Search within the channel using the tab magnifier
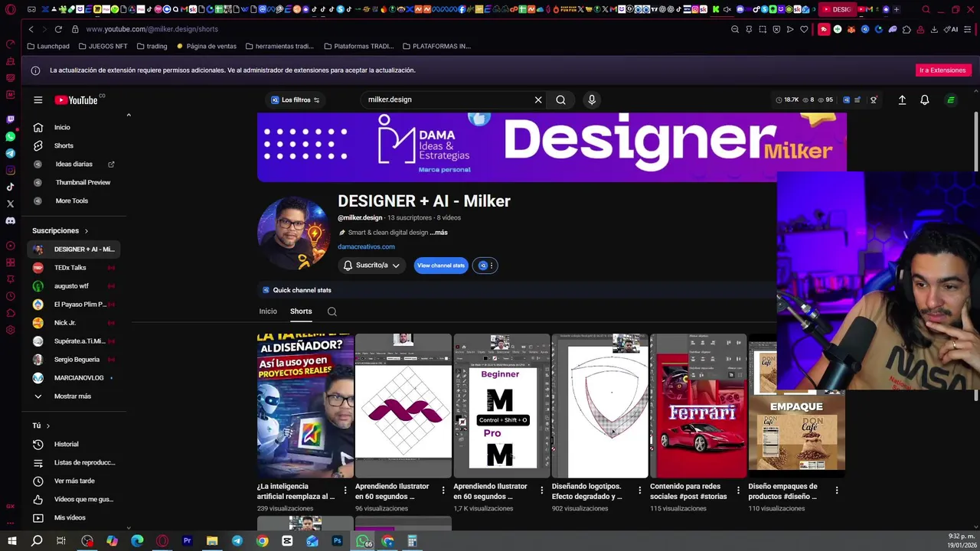This screenshot has width=980, height=551. pyautogui.click(x=332, y=311)
